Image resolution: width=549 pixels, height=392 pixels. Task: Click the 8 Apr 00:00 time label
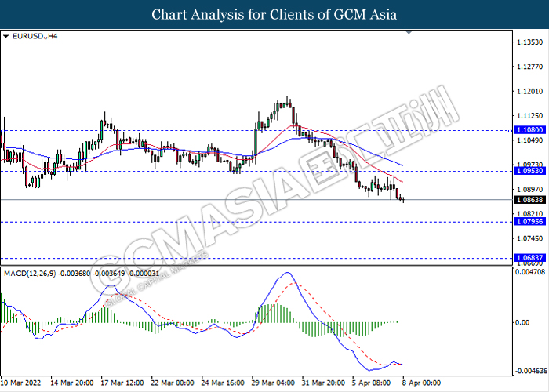[422, 383]
